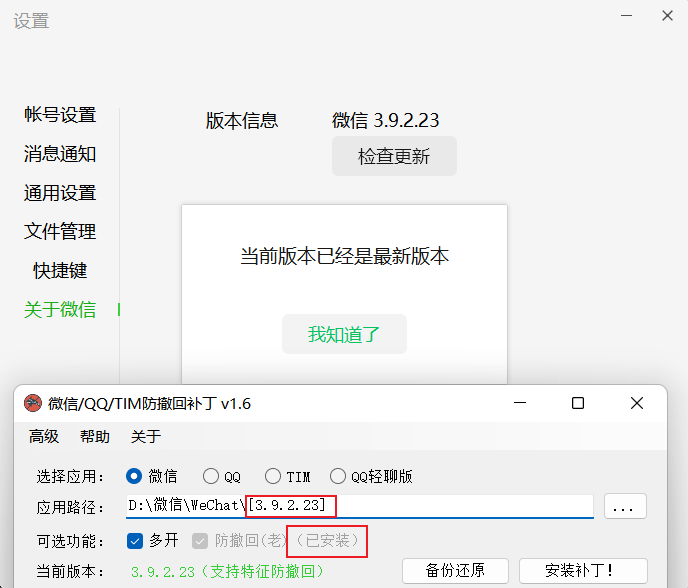Browse for path with the ... button
Image resolution: width=688 pixels, height=588 pixels.
pos(625,506)
